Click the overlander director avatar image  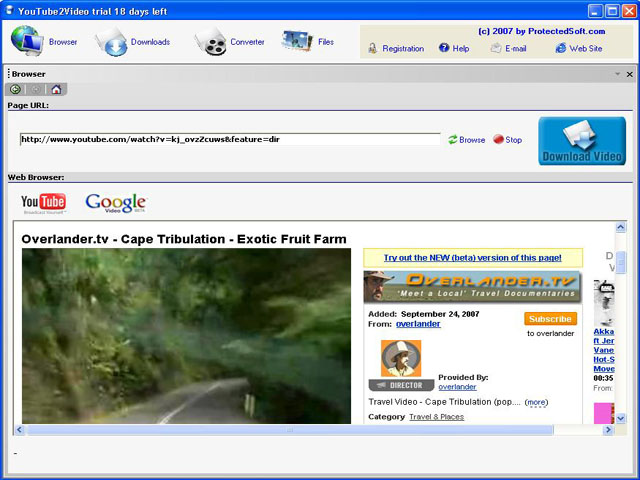click(401, 358)
